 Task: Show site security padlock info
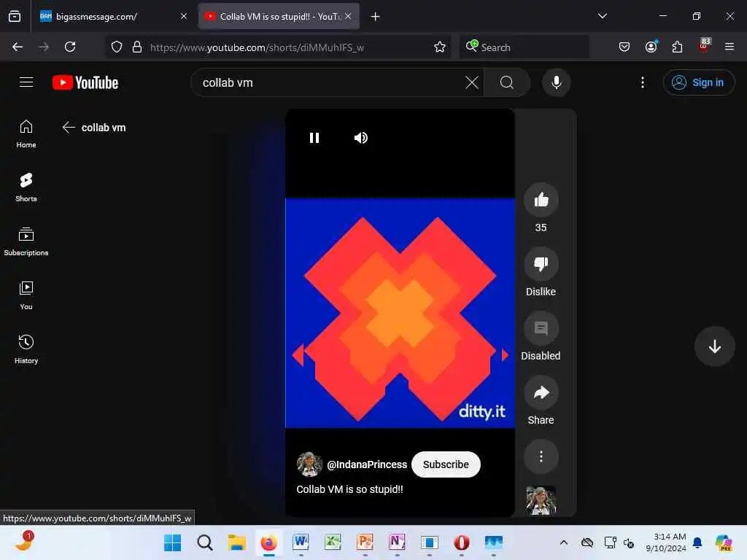click(137, 47)
